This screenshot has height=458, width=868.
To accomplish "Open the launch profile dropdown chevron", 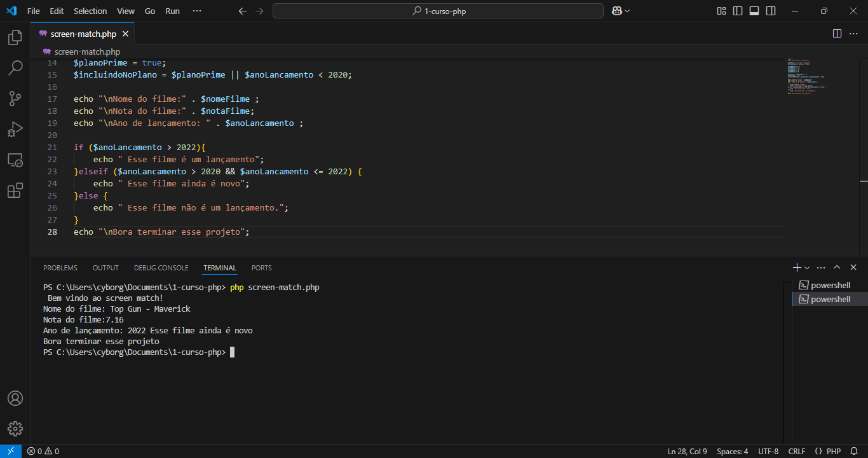I will click(807, 268).
